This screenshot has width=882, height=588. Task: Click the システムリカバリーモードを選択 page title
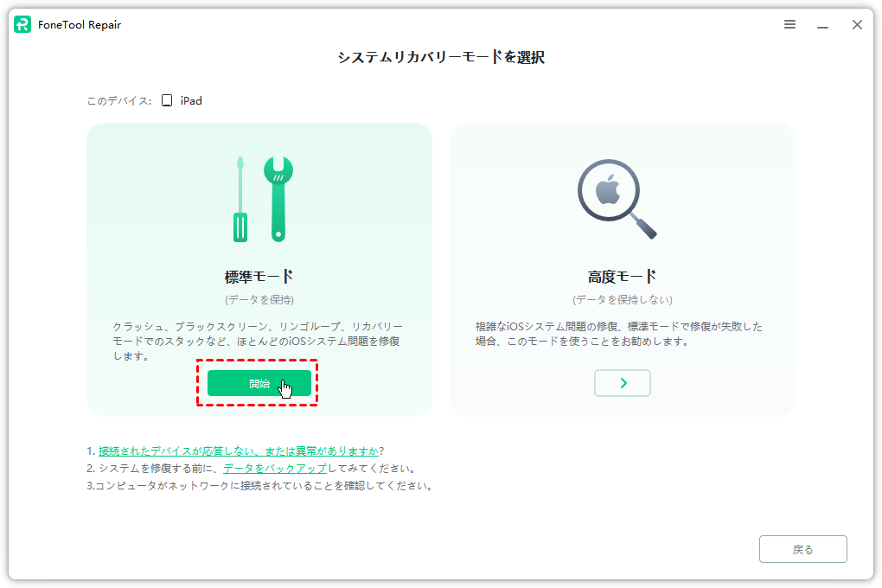click(441, 58)
